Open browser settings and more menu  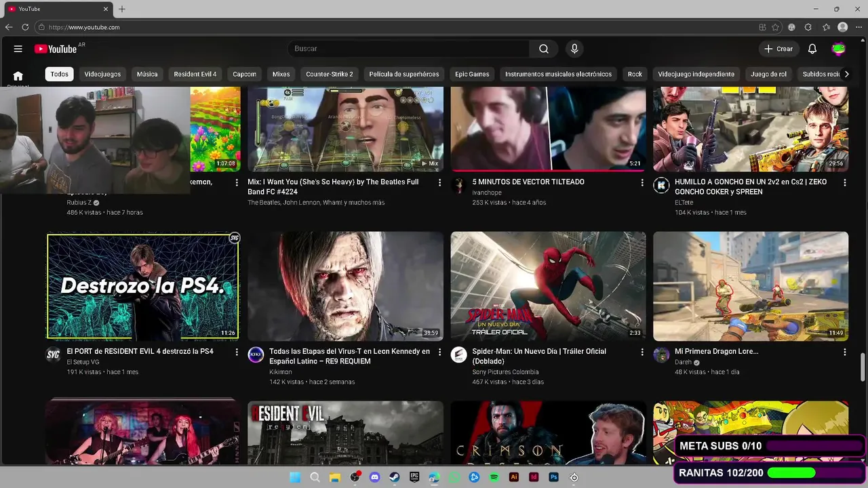pos(859,27)
